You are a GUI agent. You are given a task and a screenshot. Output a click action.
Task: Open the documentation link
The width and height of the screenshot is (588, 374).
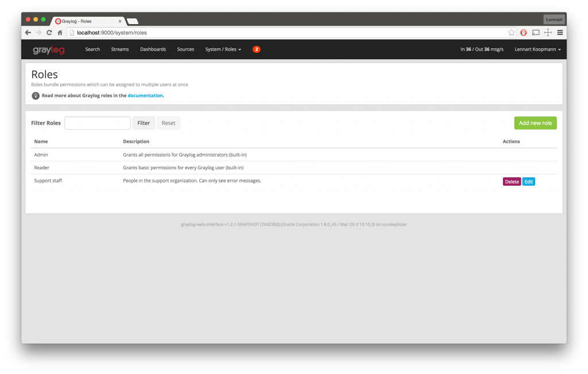145,96
